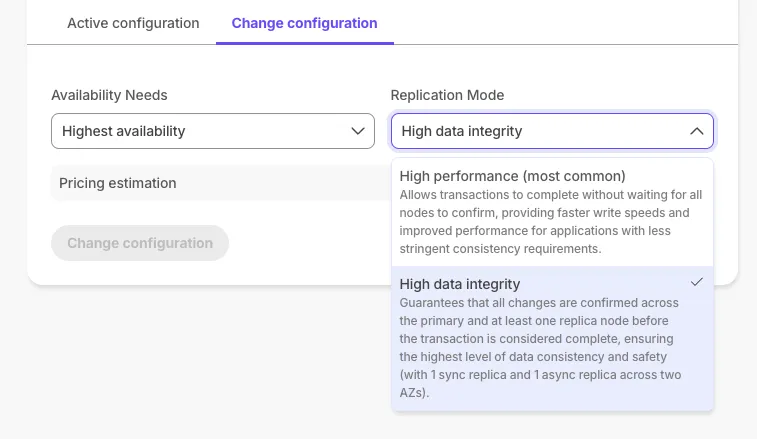Viewport: 757px width, 439px height.
Task: Click the Availability Needs label
Action: click(x=109, y=95)
